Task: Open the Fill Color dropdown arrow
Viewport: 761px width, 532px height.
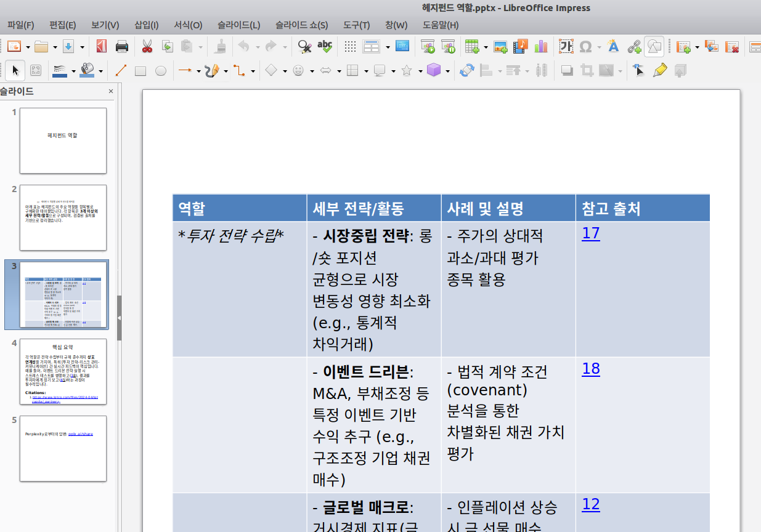Action: [x=100, y=71]
